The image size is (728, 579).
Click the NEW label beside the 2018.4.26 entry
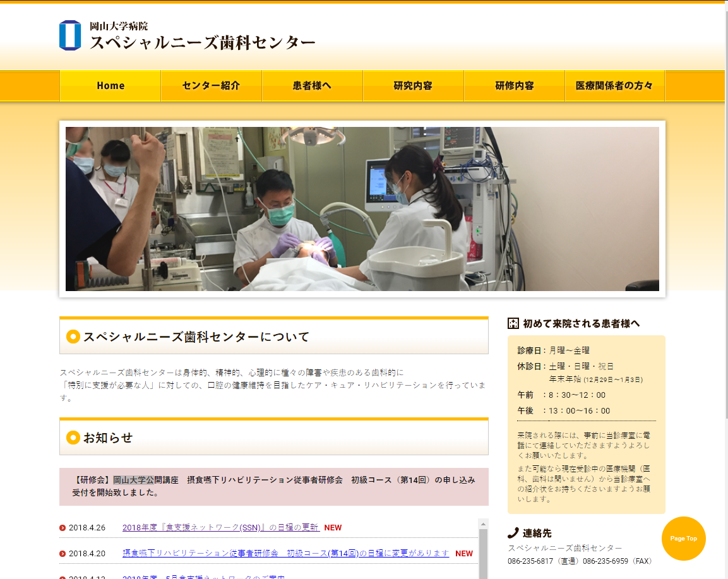point(333,528)
